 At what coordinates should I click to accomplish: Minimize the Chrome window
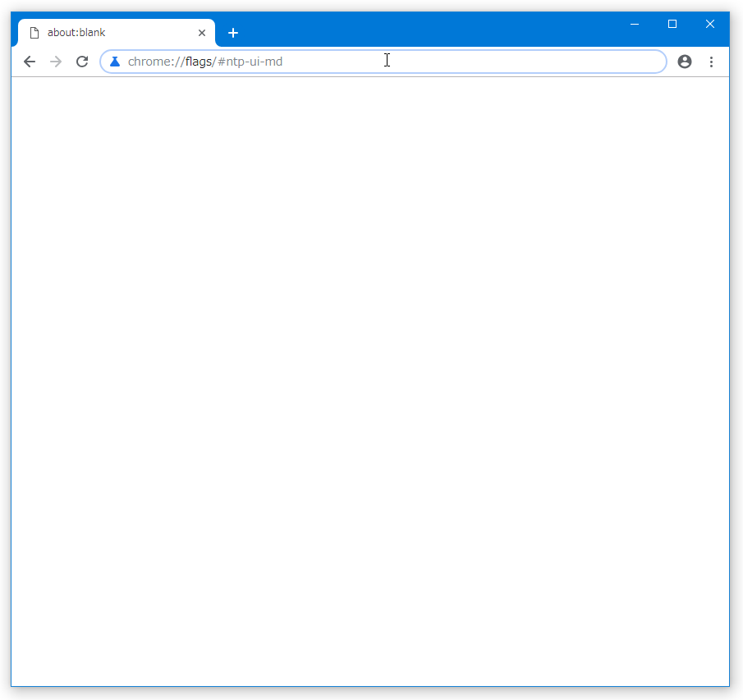pos(635,24)
